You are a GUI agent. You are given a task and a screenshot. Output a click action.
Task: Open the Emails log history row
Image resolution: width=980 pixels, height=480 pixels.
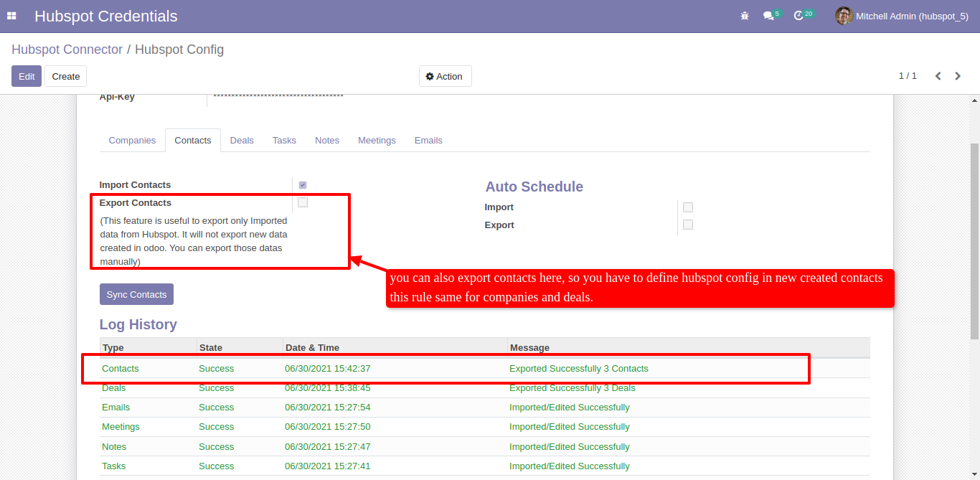point(485,407)
